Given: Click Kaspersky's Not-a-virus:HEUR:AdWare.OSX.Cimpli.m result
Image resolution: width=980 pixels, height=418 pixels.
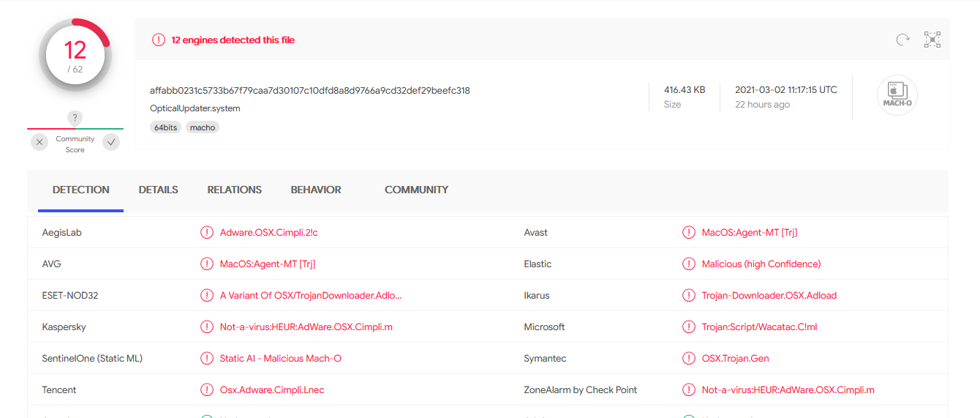Looking at the screenshot, I should [x=306, y=327].
